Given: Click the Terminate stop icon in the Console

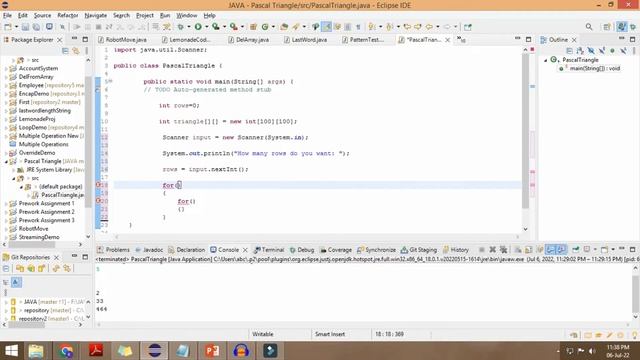Looking at the screenshot, I should pos(482,250).
